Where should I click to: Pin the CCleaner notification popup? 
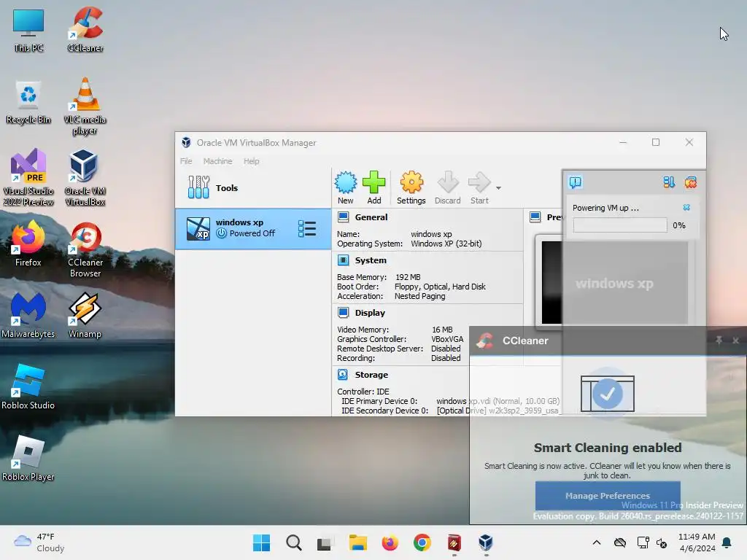point(719,340)
